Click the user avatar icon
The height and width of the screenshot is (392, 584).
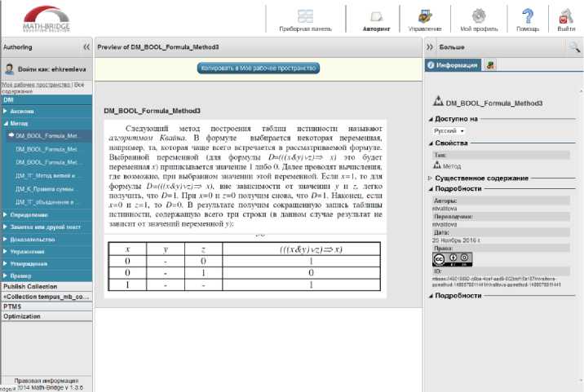coord(9,69)
